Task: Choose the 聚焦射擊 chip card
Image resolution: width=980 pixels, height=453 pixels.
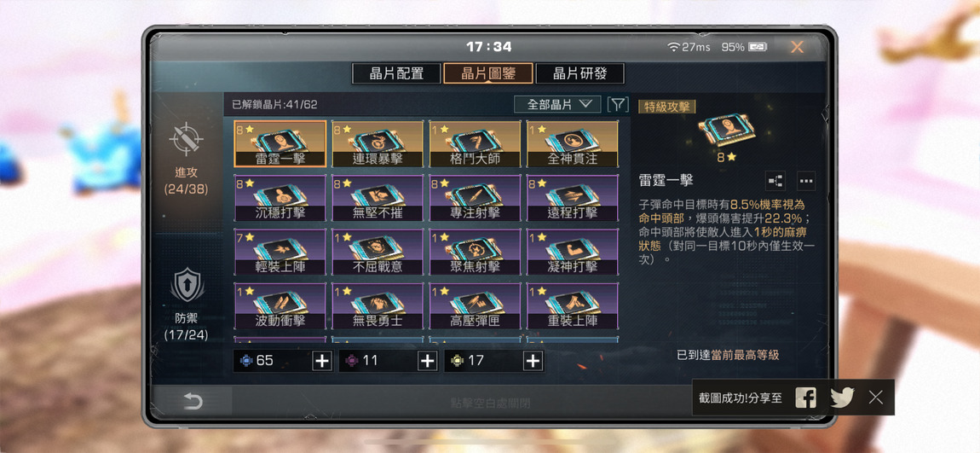Action: click(x=475, y=253)
